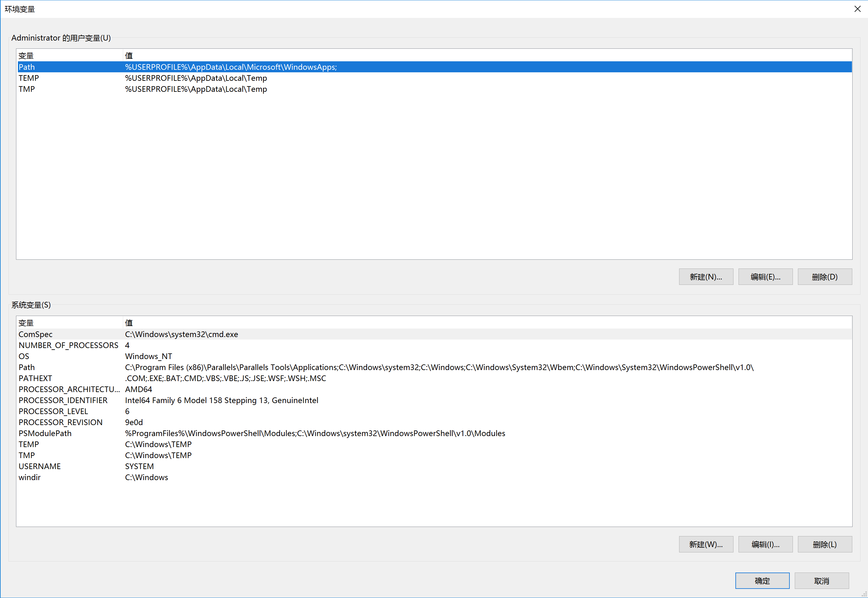Close the 环境变量 dialog window
This screenshot has width=868, height=598.
click(857, 9)
